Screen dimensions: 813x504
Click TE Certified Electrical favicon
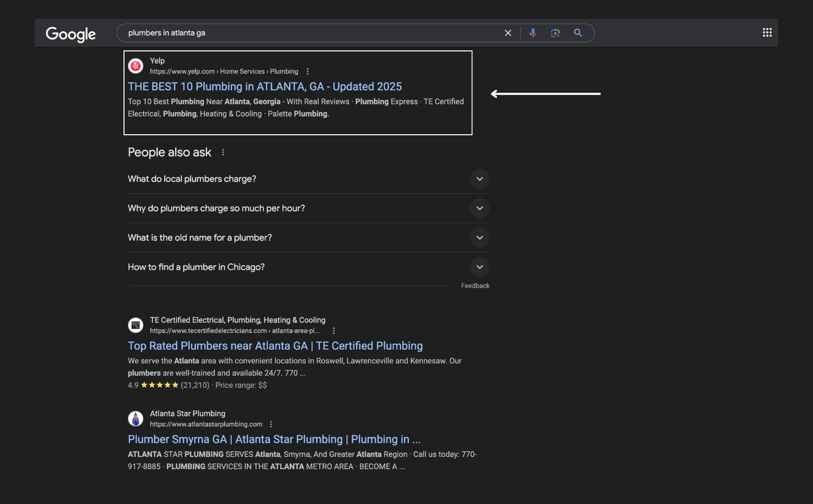pos(136,325)
